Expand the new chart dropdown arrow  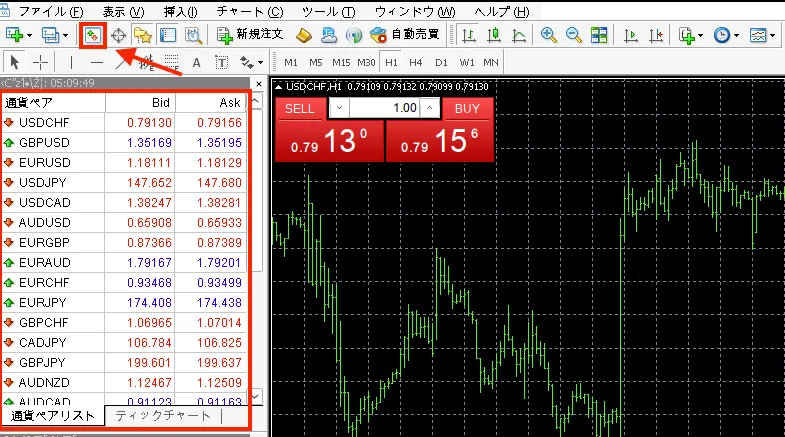click(27, 35)
